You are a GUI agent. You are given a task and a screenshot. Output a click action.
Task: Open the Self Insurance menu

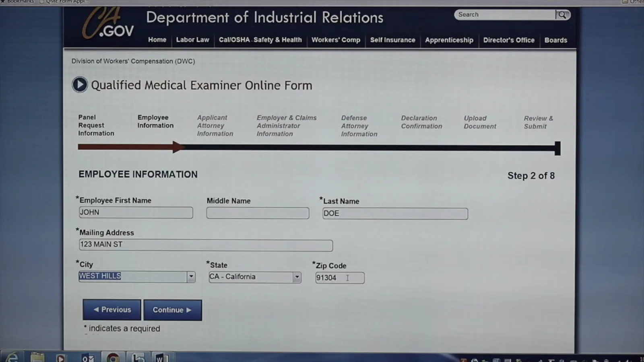pyautogui.click(x=392, y=40)
